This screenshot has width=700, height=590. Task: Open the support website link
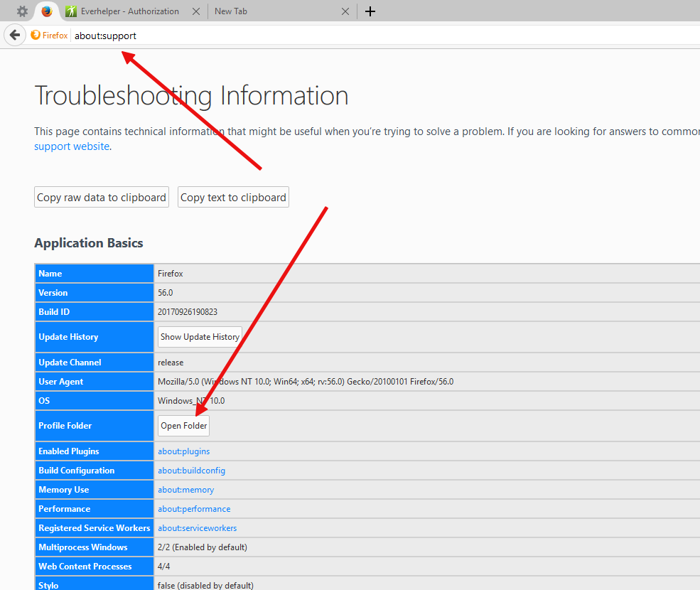click(x=72, y=146)
